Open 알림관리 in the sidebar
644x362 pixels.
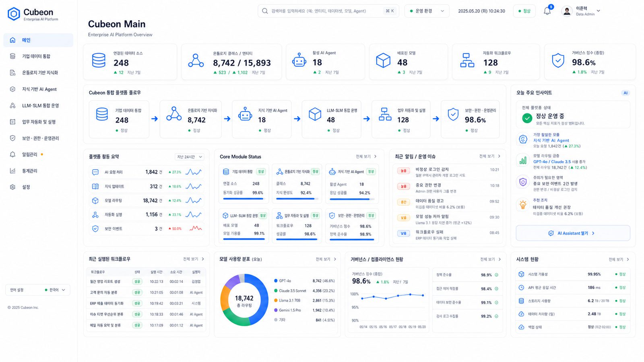[x=38, y=154]
